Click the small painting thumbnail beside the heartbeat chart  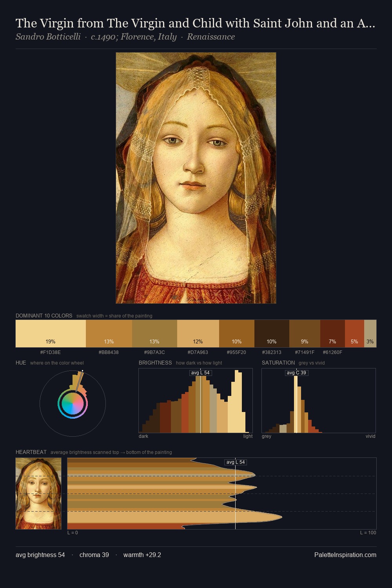coord(38,494)
